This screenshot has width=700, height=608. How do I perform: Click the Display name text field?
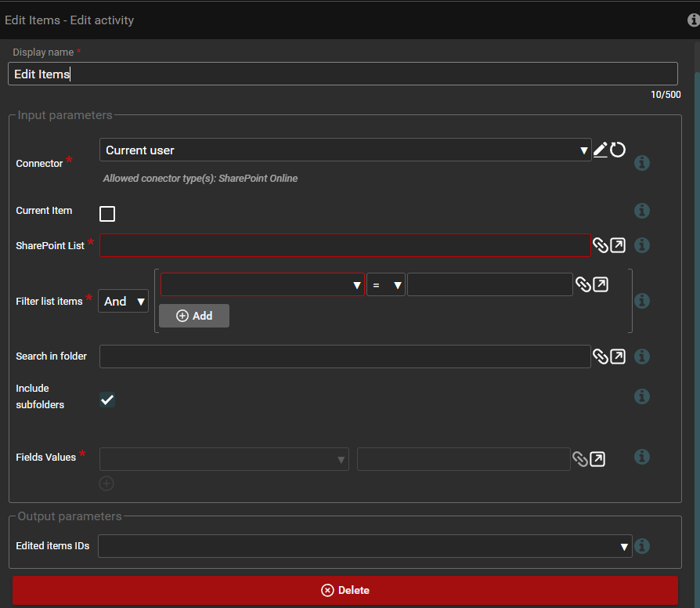pyautogui.click(x=343, y=74)
